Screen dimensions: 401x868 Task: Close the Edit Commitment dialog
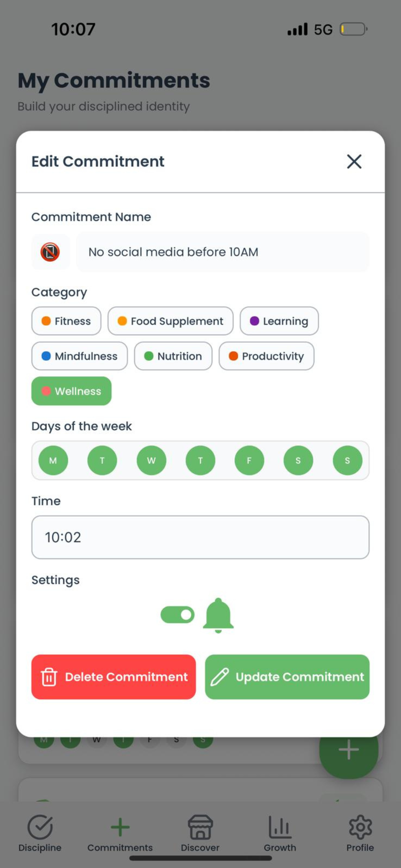click(x=354, y=162)
